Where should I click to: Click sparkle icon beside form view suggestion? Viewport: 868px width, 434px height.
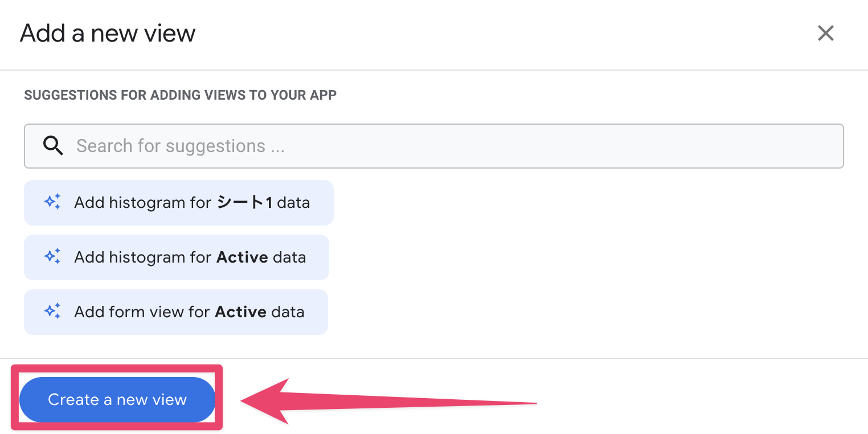[x=52, y=312]
